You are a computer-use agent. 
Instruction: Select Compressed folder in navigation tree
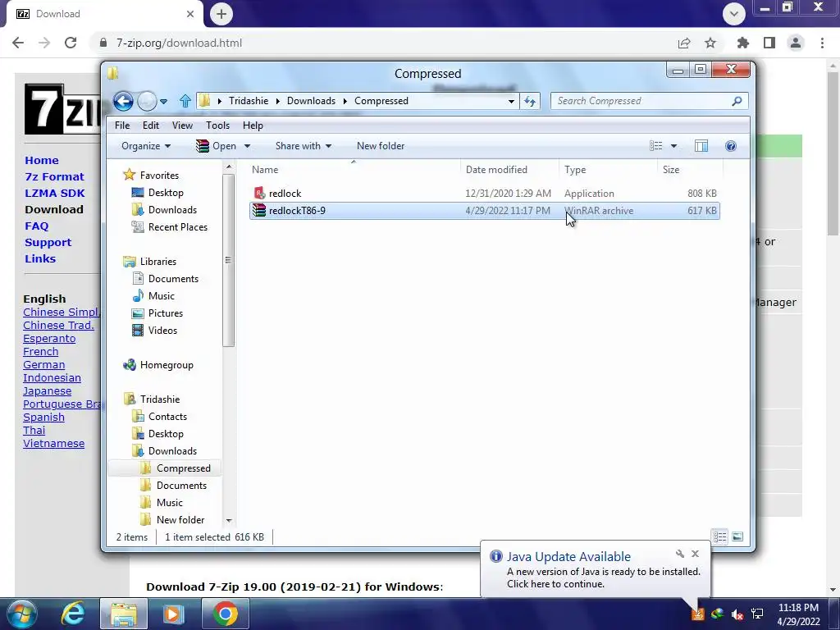click(165, 468)
